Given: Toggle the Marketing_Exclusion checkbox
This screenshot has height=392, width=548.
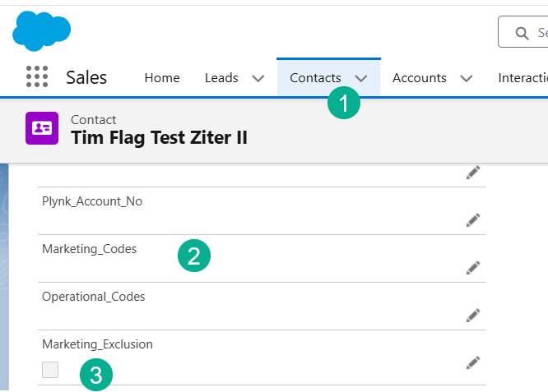Looking at the screenshot, I should [50, 370].
